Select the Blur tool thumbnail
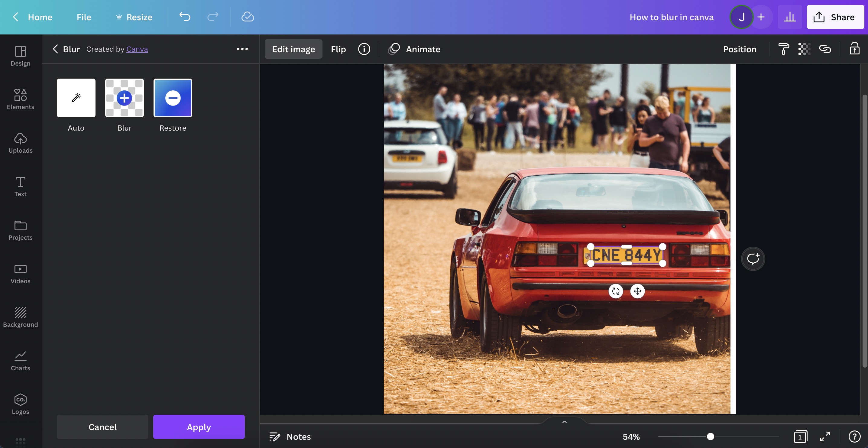This screenshot has height=448, width=868. (x=124, y=98)
